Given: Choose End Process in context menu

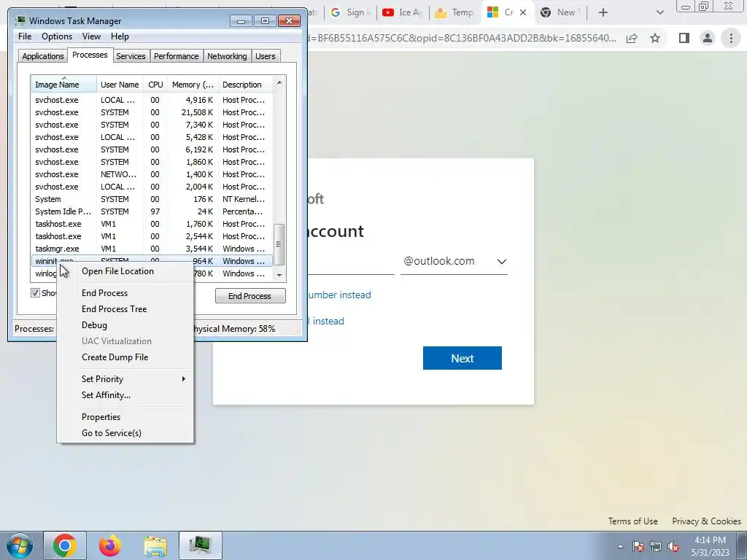Looking at the screenshot, I should click(x=104, y=293).
